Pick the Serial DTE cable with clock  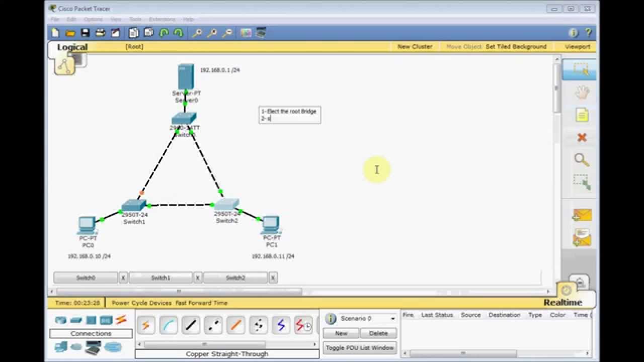[303, 325]
